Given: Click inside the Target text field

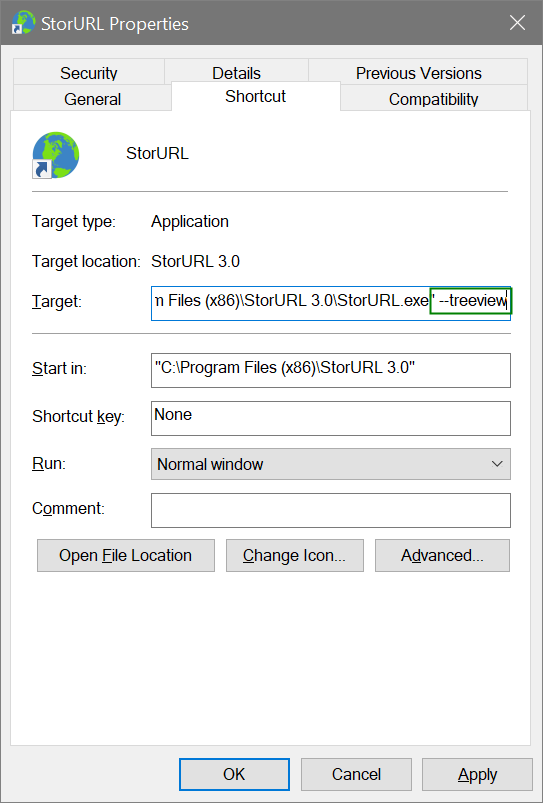Looking at the screenshot, I should pos(331,303).
